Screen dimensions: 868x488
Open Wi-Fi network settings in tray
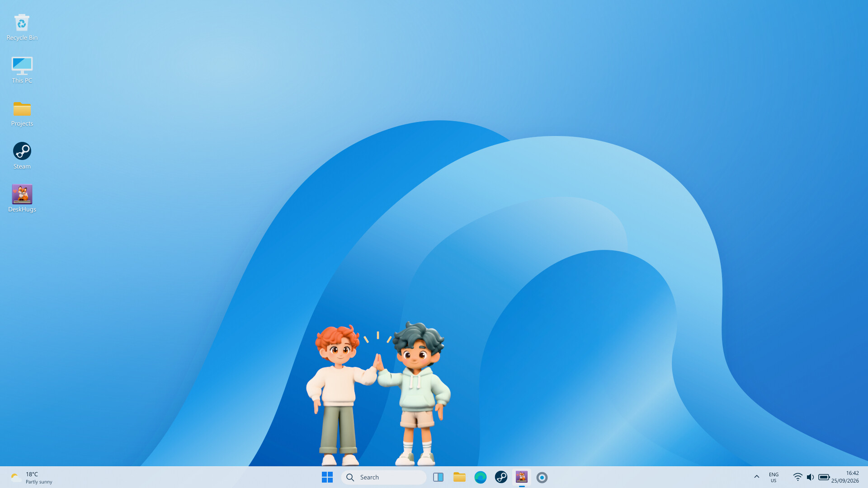pyautogui.click(x=798, y=477)
